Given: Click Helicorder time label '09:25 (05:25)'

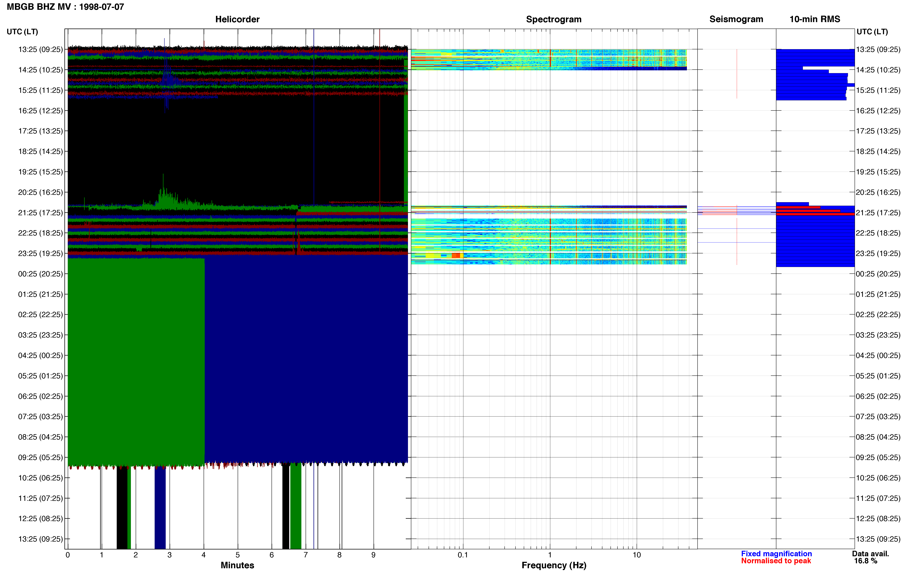Looking at the screenshot, I should 41,457.
